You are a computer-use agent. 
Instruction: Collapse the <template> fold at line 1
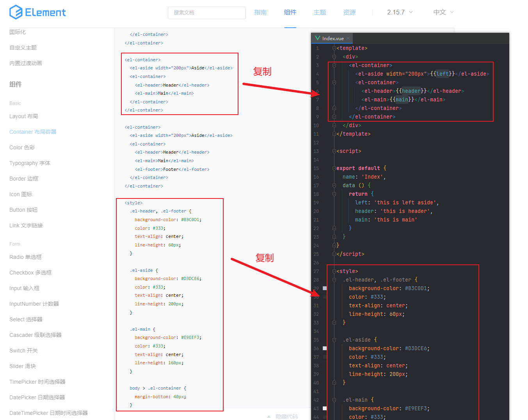pos(334,48)
